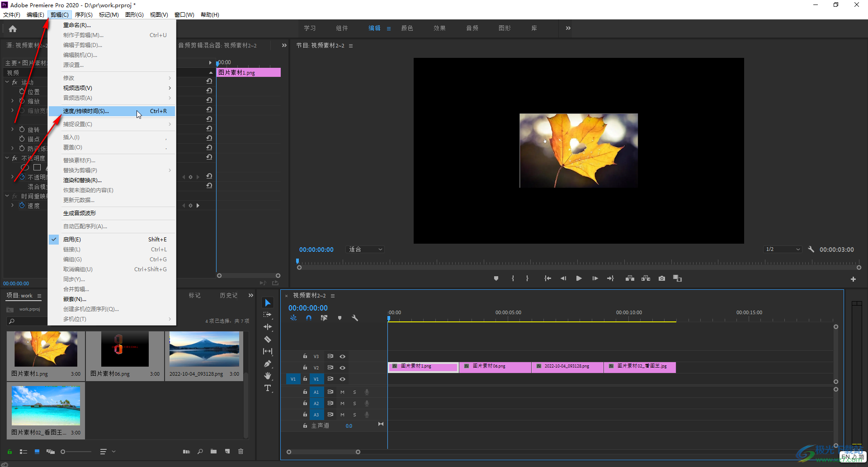Image resolution: width=868 pixels, height=467 pixels.
Task: Select the beach thumbnail 图片素材02 in project panel
Action: click(46, 405)
